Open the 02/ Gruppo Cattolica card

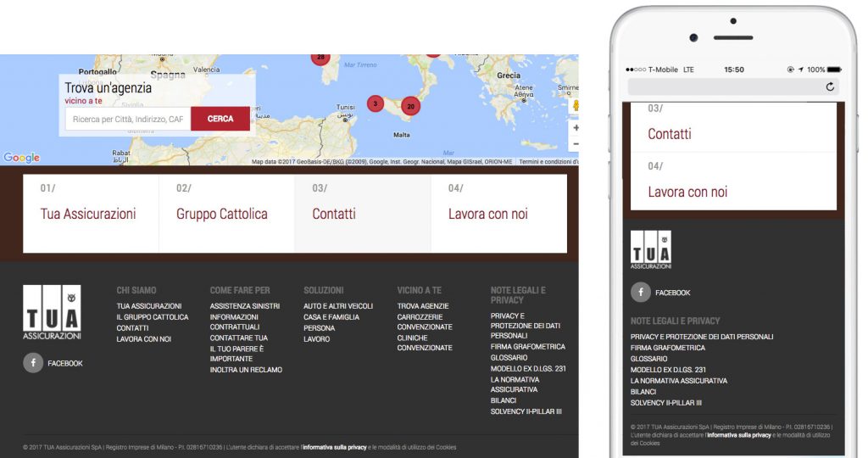[227, 214]
